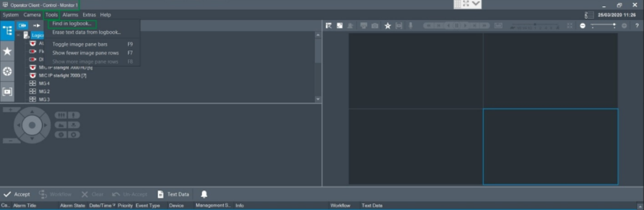The image size is (644, 210).
Task: Select MG2 monitor group in tree
Action: 40,91
